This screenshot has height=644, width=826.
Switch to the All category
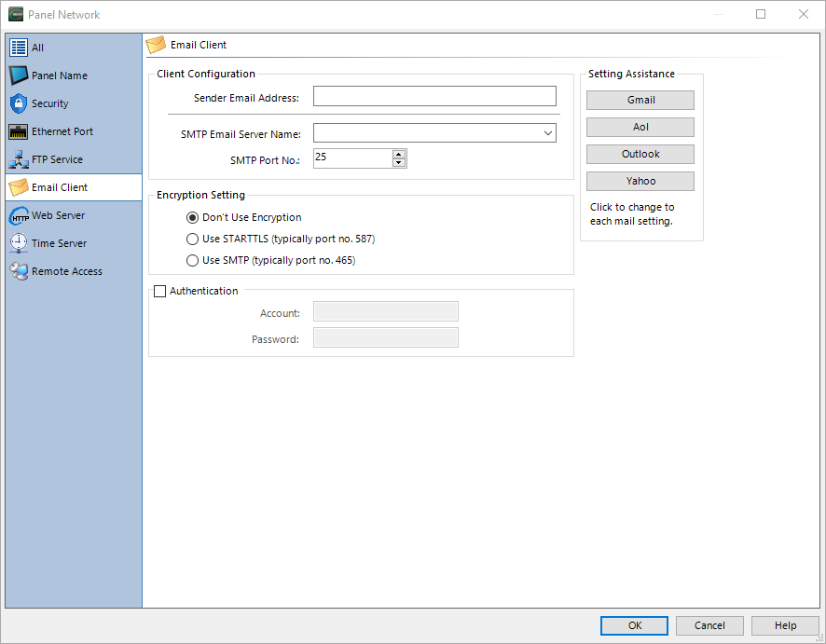point(17,48)
